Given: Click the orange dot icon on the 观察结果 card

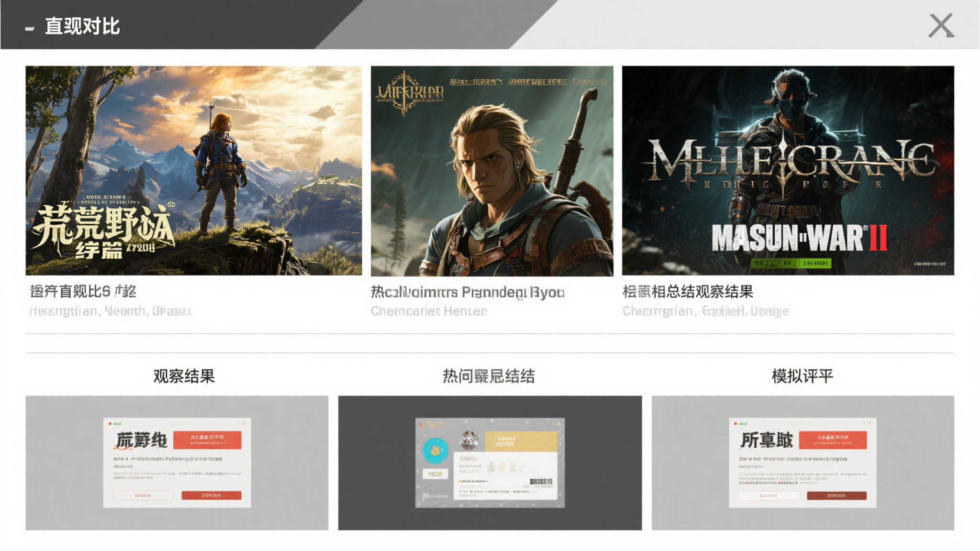Looking at the screenshot, I should 110,424.
